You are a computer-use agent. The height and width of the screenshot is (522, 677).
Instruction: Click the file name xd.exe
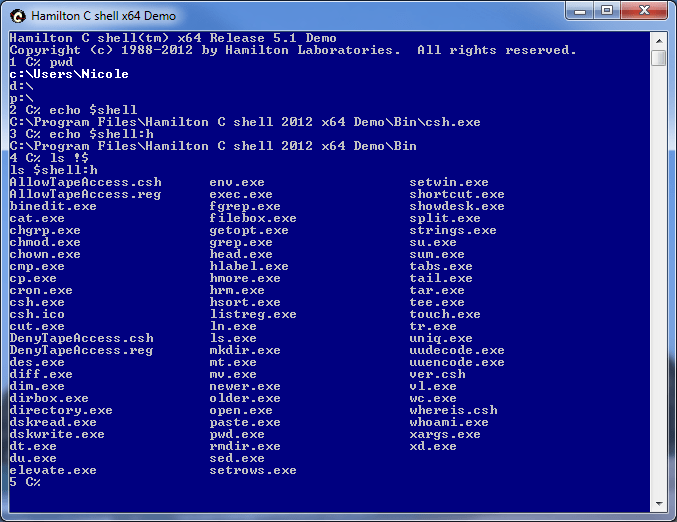pyautogui.click(x=433, y=446)
